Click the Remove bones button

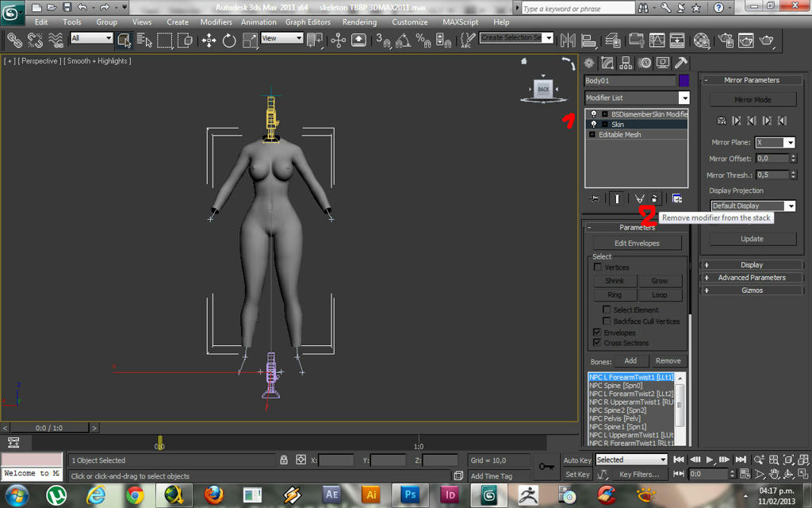(x=668, y=361)
